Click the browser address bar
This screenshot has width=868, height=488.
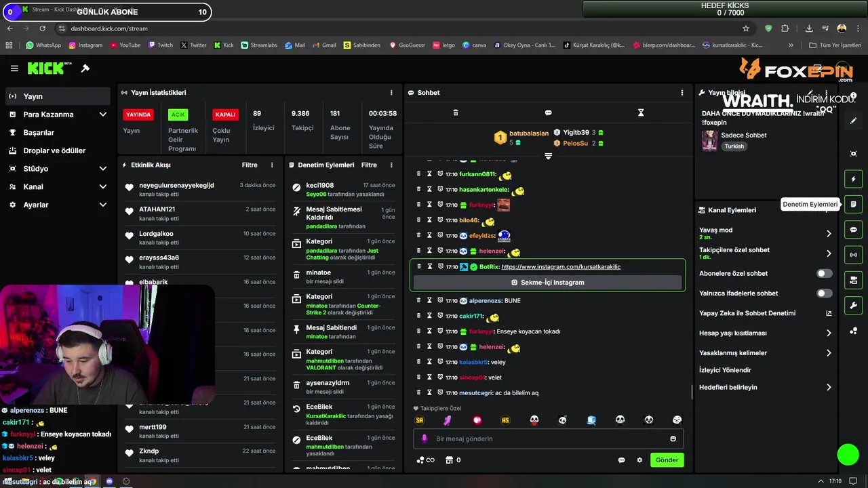(400, 28)
